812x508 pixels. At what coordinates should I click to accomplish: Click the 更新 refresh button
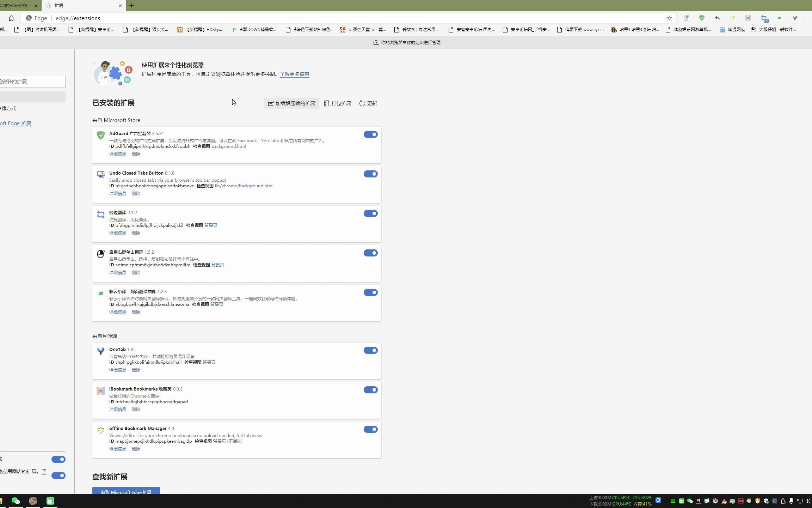point(368,103)
